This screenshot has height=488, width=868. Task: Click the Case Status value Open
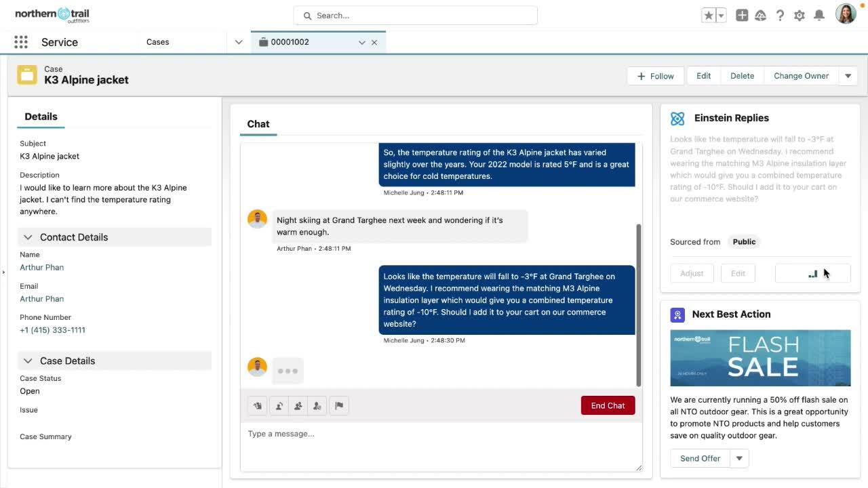click(x=30, y=391)
